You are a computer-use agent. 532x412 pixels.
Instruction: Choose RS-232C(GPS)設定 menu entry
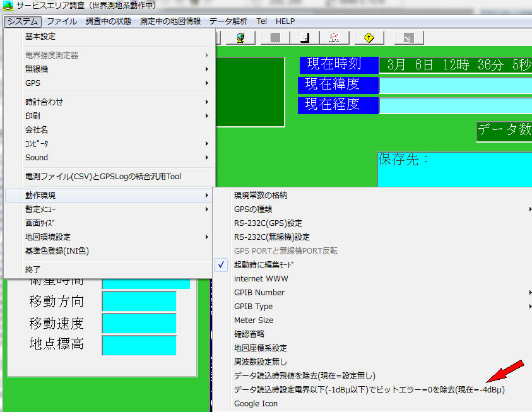[268, 223]
